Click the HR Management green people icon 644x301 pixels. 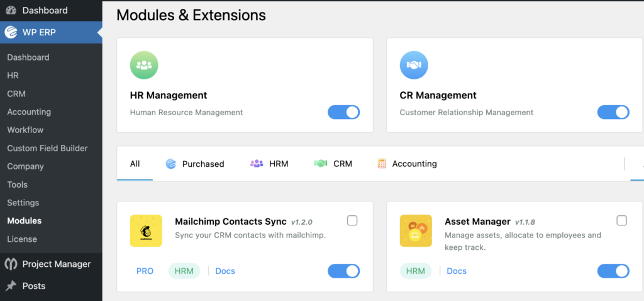click(x=144, y=65)
